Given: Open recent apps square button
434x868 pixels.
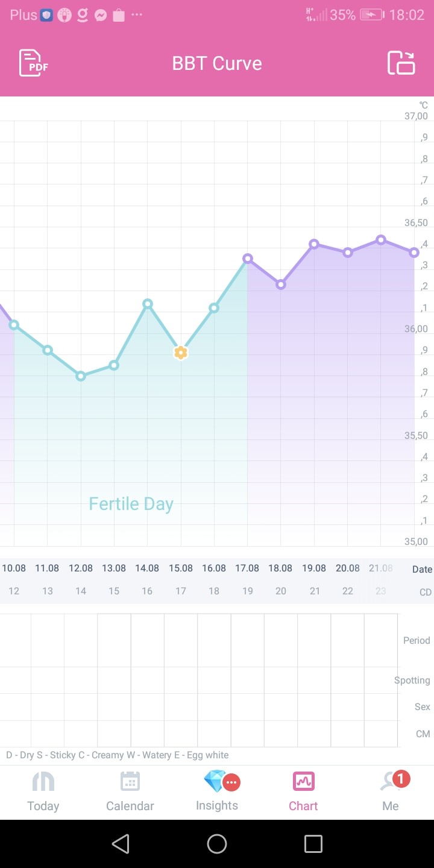Looking at the screenshot, I should [313, 844].
